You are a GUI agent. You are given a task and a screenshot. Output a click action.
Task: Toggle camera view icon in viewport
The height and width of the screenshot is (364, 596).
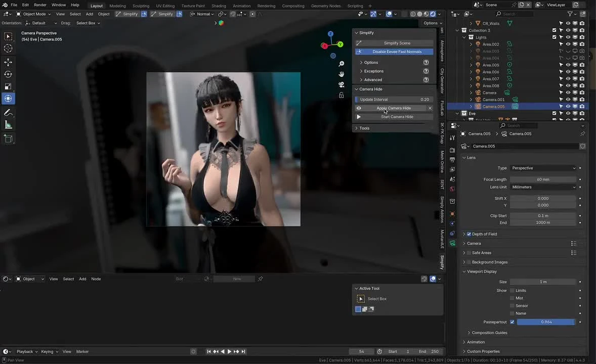(x=342, y=84)
